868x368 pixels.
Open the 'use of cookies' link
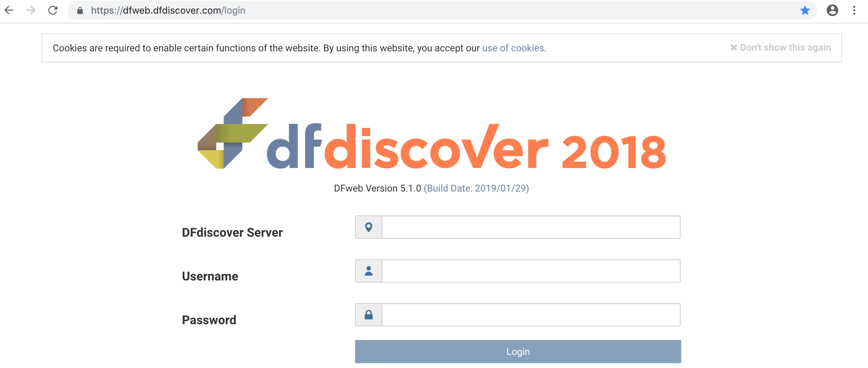point(513,48)
